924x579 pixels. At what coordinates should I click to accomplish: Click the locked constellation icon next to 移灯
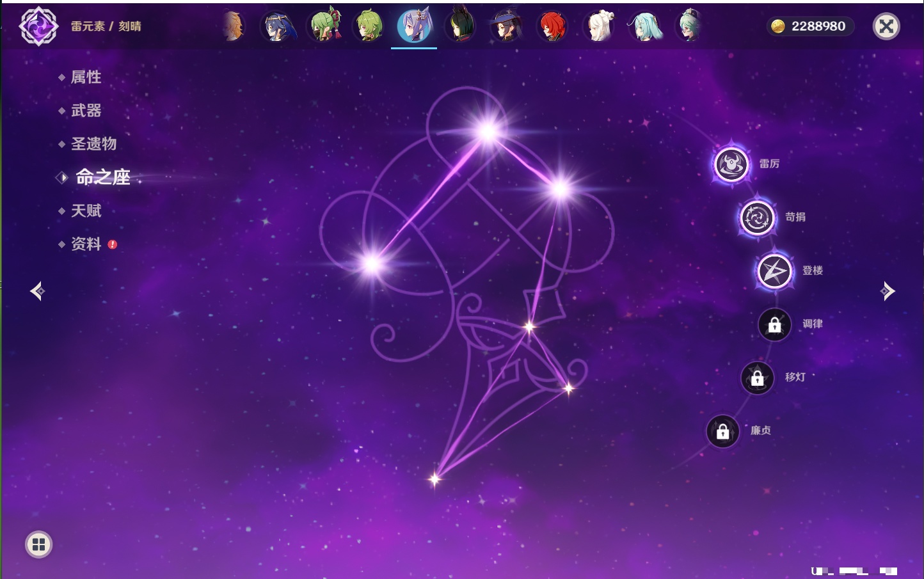click(757, 377)
